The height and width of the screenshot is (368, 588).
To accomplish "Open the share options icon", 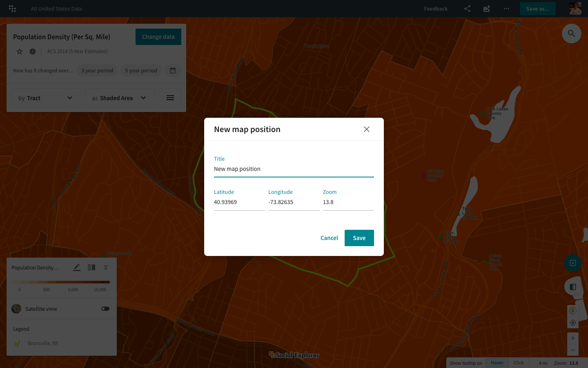I will [x=467, y=9].
